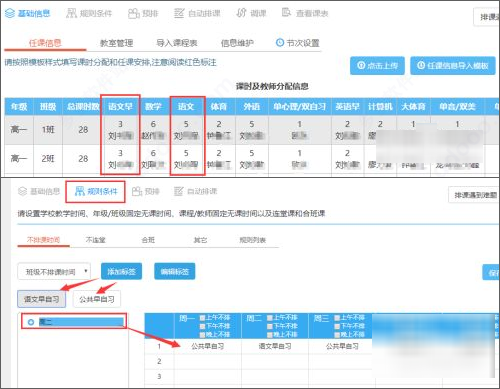Switch to the 不连堂 tab
Image resolution: width=500 pixels, height=389 pixels.
(95, 240)
